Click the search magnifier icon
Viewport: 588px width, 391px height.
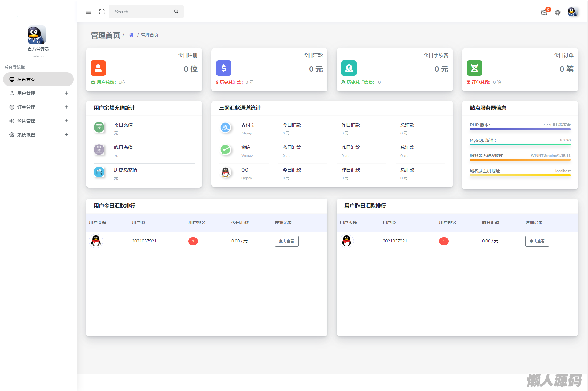(176, 12)
